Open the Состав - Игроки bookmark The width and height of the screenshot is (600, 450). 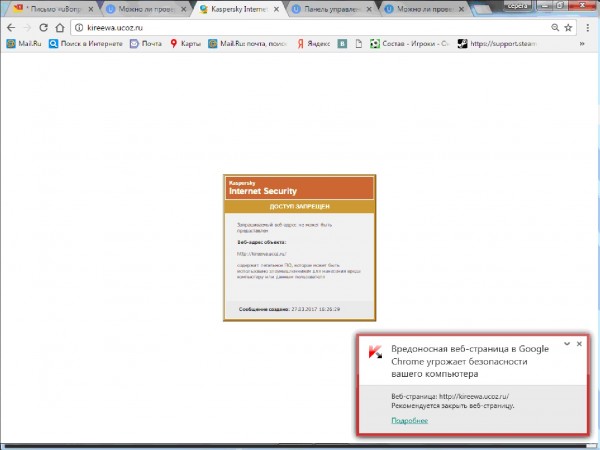(409, 44)
